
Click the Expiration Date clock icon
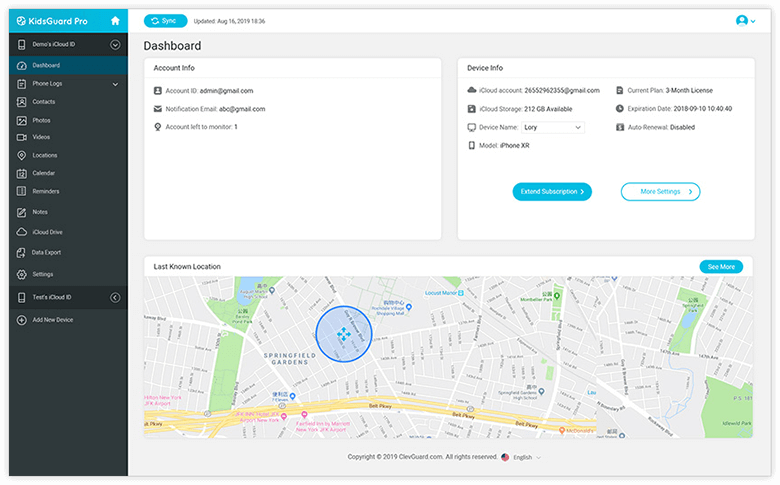(x=620, y=108)
